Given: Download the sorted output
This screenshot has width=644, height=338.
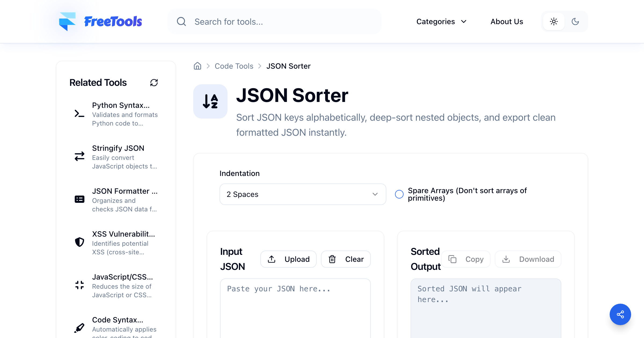Looking at the screenshot, I should 528,259.
